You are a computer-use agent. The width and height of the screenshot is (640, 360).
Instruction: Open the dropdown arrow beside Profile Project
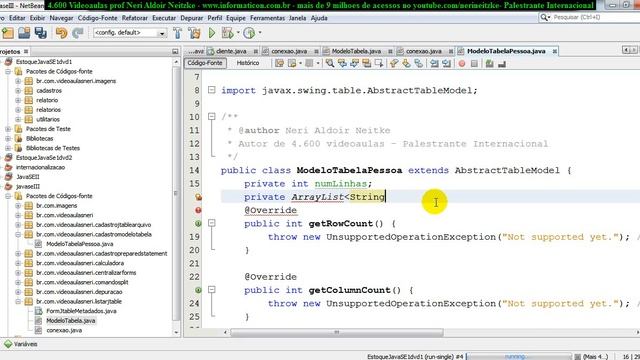260,33
